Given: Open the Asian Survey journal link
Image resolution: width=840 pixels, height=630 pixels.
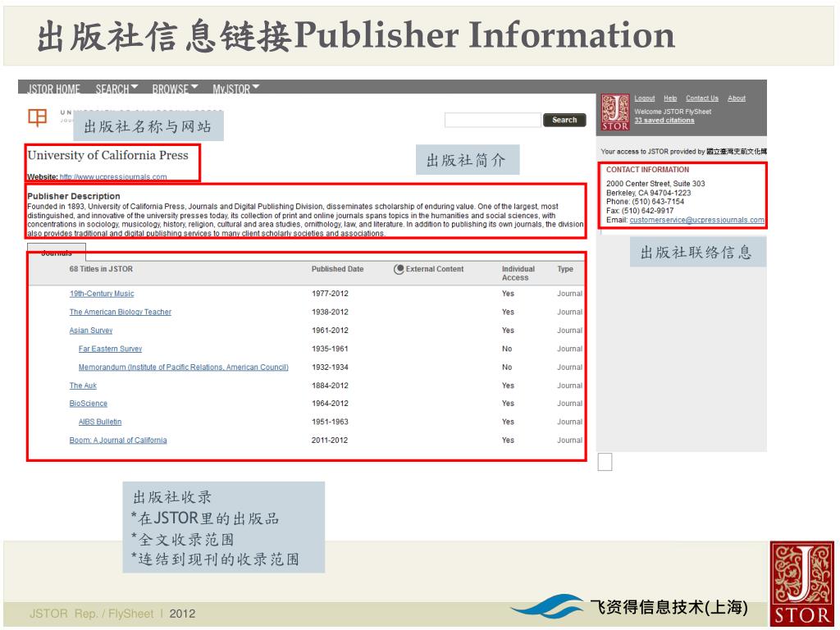Looking at the screenshot, I should coord(91,331).
